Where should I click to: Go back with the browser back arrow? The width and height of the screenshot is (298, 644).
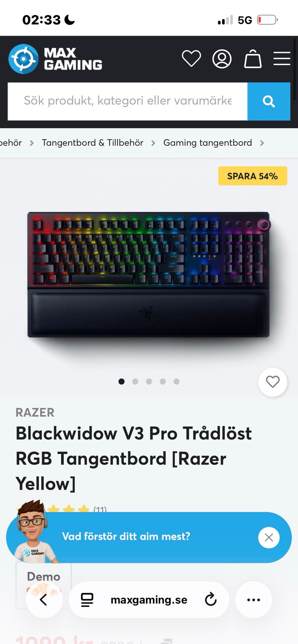[44, 600]
